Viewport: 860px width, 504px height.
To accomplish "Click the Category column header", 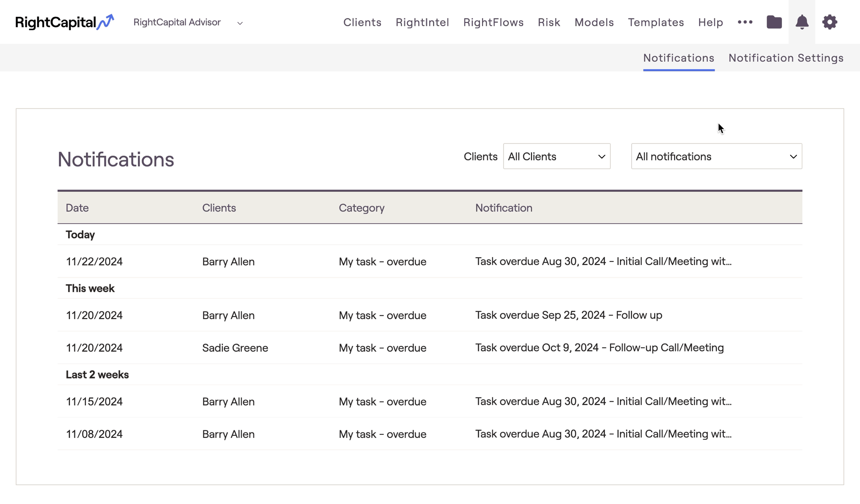I will (362, 208).
